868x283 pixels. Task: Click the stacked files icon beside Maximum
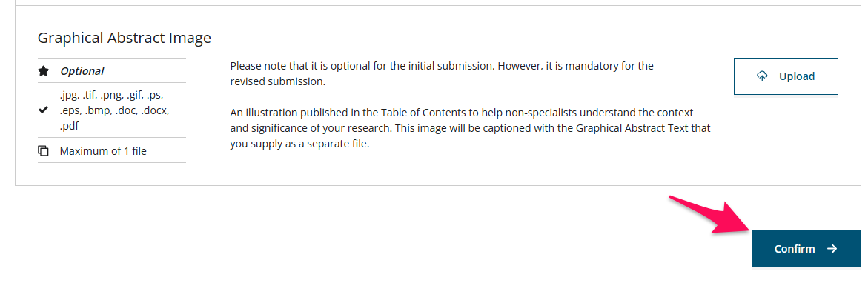pyautogui.click(x=43, y=151)
